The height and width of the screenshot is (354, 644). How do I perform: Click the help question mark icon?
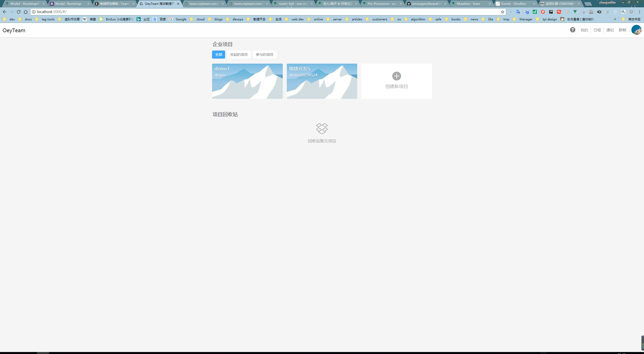pos(573,30)
